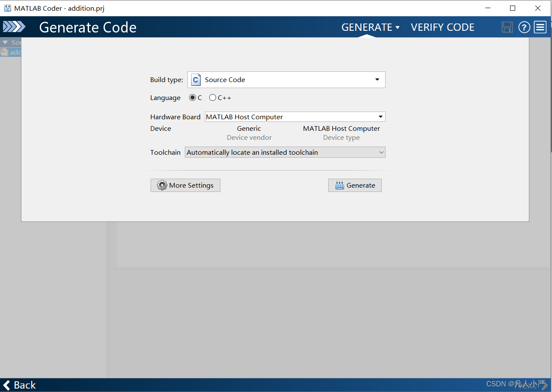
Task: Collapse the Source tree expander triangle
Action: click(x=5, y=43)
